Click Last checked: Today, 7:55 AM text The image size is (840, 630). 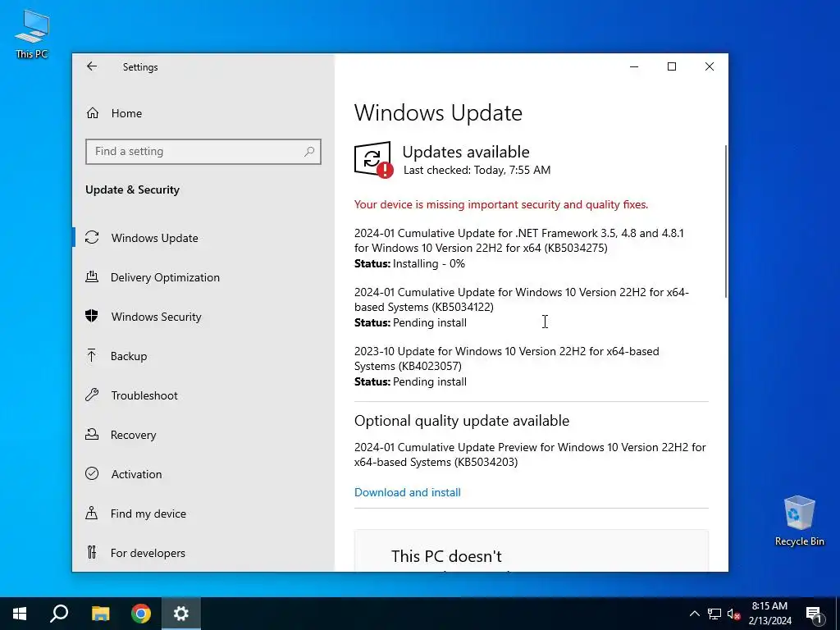(477, 171)
